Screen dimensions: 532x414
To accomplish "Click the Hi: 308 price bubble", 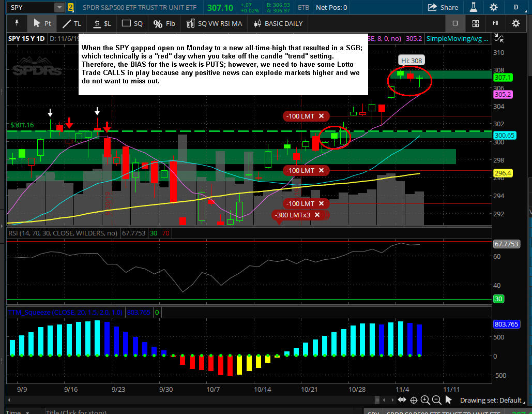I will coord(411,61).
